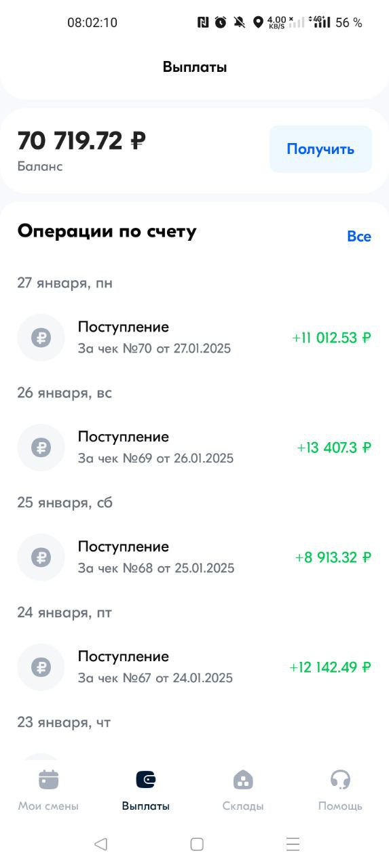Tap the alarm clock status icon
Screen dimensions: 389x868
coord(221,22)
